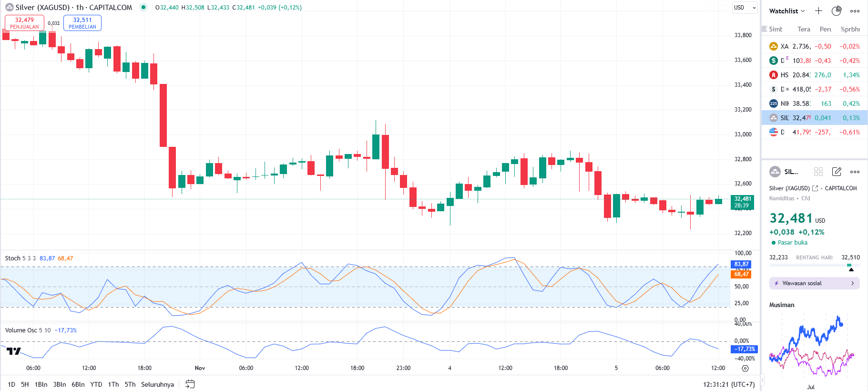Select the Seluruhnya time range
This screenshot has height=391, width=868.
[x=157, y=384]
